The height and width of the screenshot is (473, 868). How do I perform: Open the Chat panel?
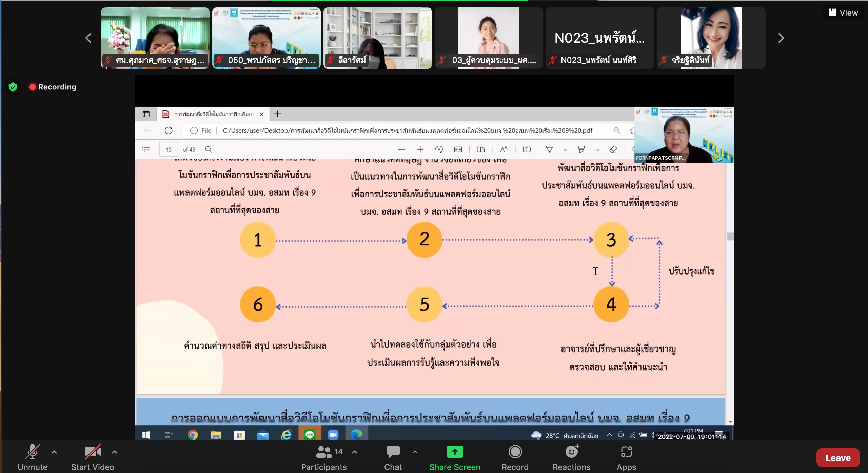tap(393, 457)
